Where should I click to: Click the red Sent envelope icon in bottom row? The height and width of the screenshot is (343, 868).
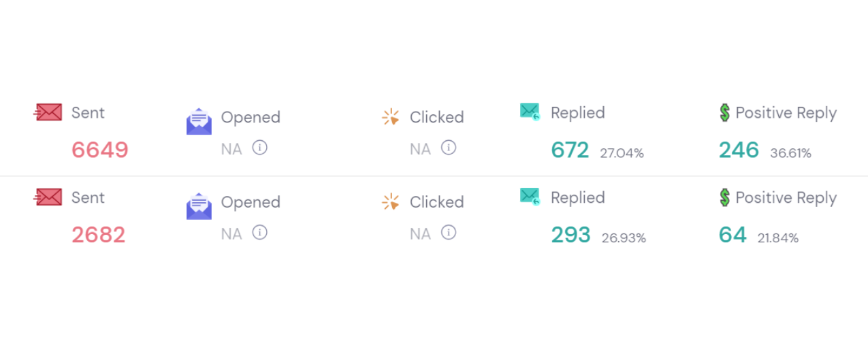[48, 197]
